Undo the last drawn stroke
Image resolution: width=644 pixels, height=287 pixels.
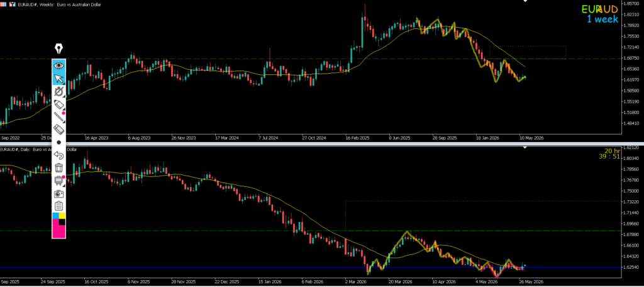click(58, 155)
